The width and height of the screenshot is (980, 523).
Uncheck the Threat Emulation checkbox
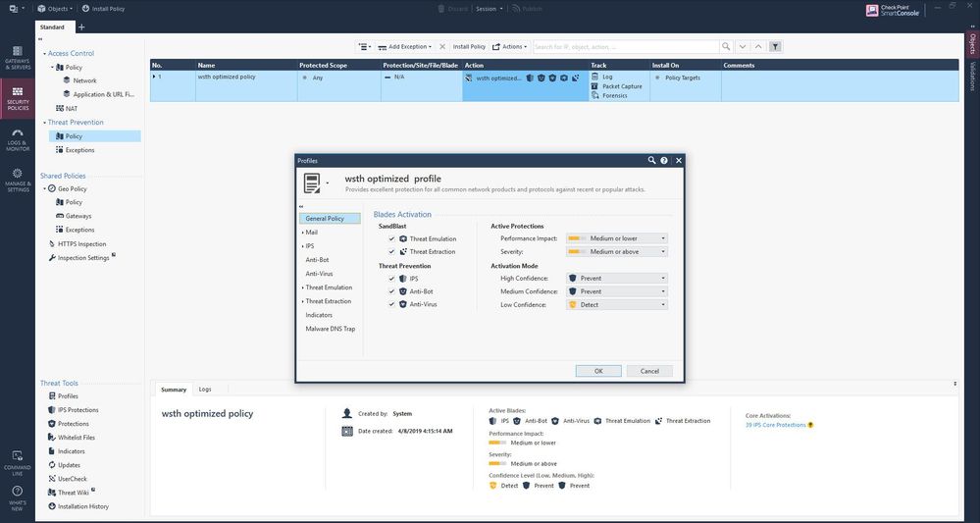coord(392,238)
